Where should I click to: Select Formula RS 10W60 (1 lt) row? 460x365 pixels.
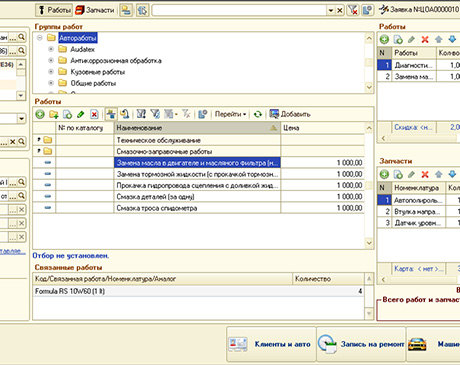point(198,291)
